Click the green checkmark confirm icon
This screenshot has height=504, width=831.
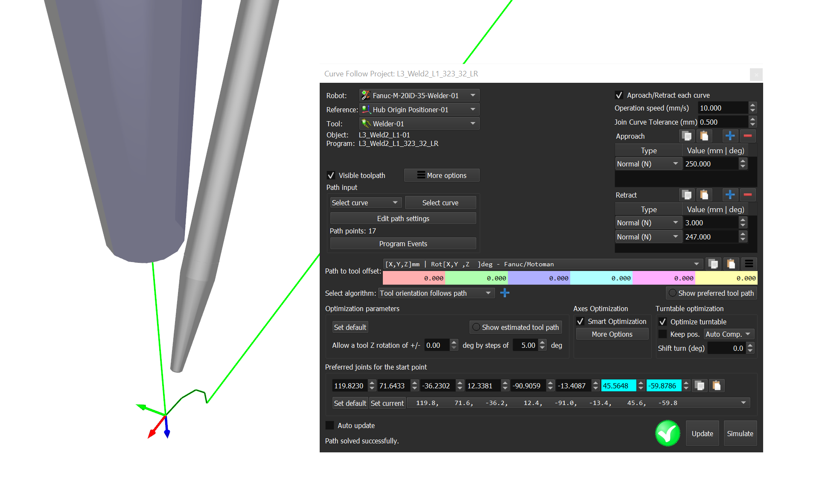[x=668, y=433]
